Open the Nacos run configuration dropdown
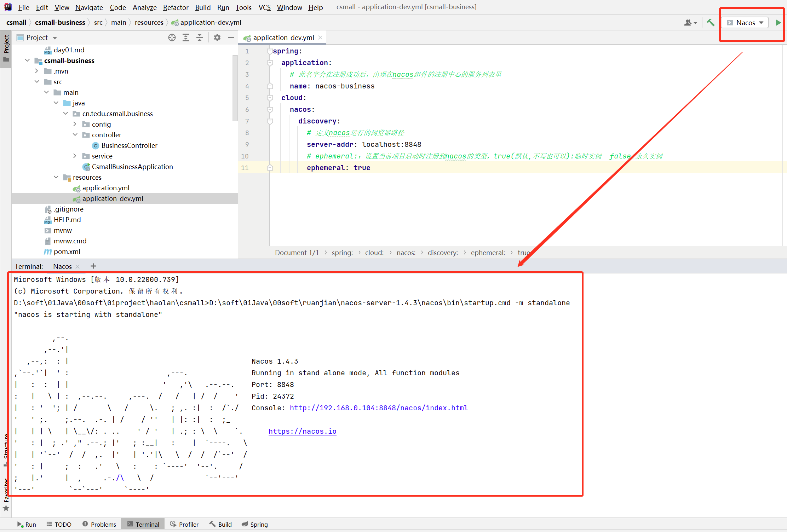The height and width of the screenshot is (532, 787). pyautogui.click(x=745, y=23)
